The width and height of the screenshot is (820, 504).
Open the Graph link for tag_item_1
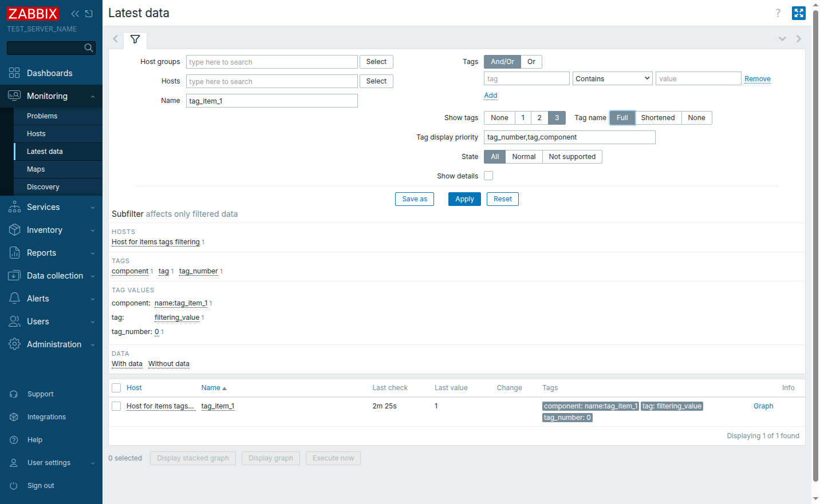pyautogui.click(x=763, y=406)
